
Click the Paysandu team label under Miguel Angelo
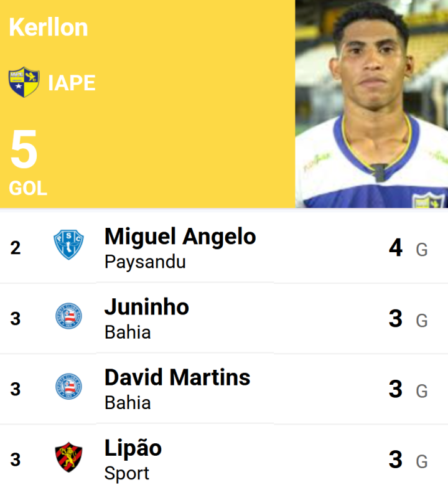click(145, 262)
